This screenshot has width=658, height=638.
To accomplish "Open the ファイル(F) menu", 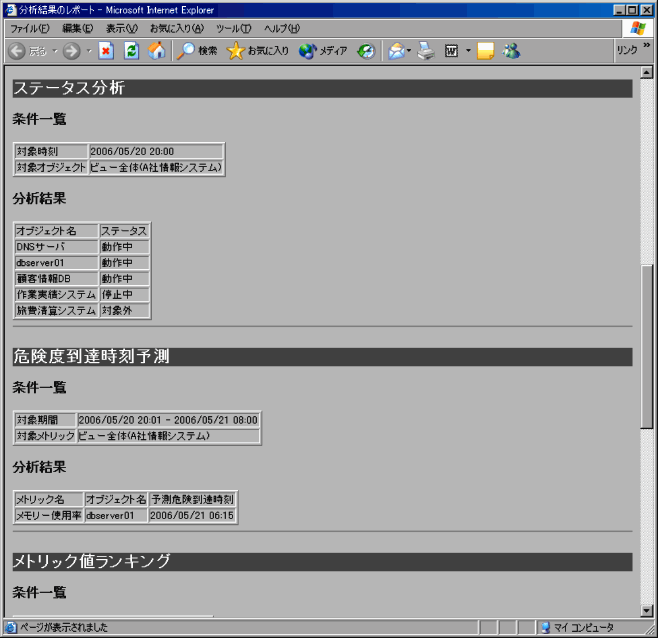I will click(29, 29).
